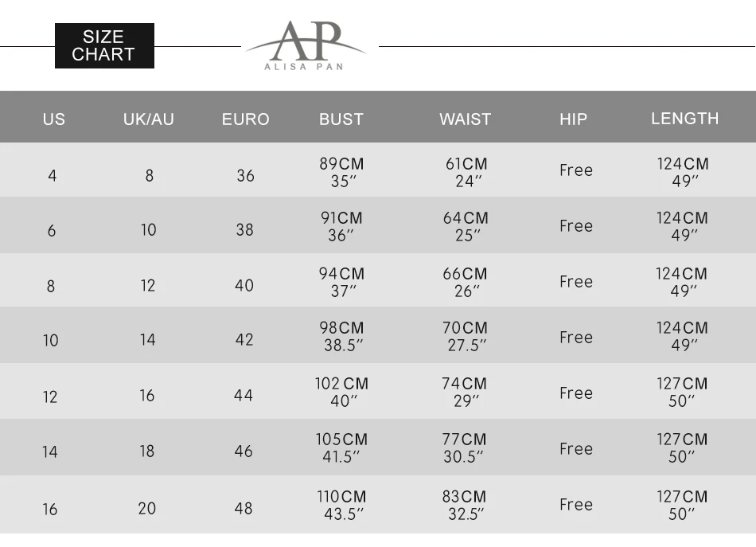This screenshot has width=756, height=547.
Task: Select the UK/AU column header
Action: (149, 119)
